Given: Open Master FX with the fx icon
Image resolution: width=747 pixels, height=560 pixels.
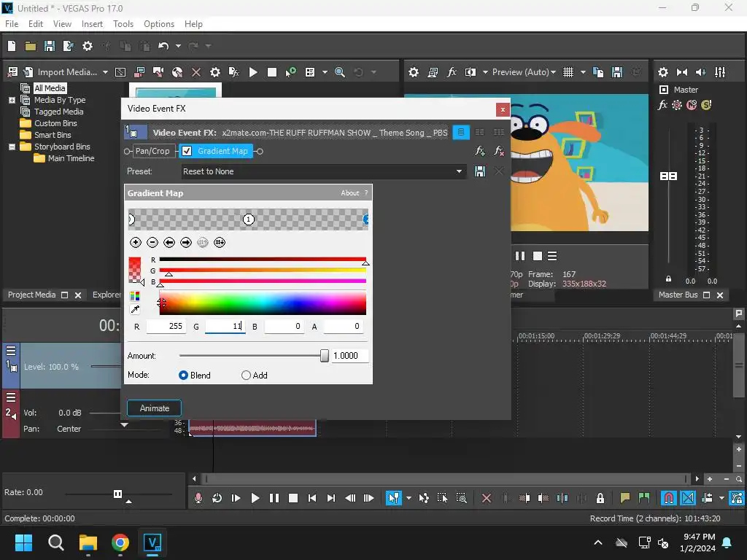Looking at the screenshot, I should [662, 105].
